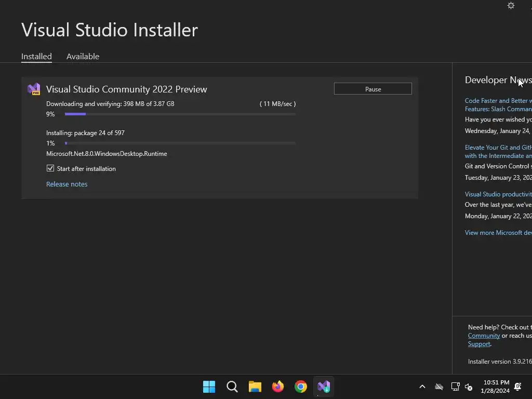Click the Visual Studio Installer heading

click(x=110, y=30)
